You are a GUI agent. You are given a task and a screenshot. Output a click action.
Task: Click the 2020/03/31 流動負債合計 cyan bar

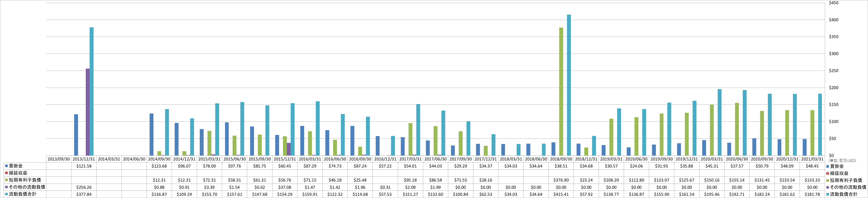pyautogui.click(x=720, y=122)
